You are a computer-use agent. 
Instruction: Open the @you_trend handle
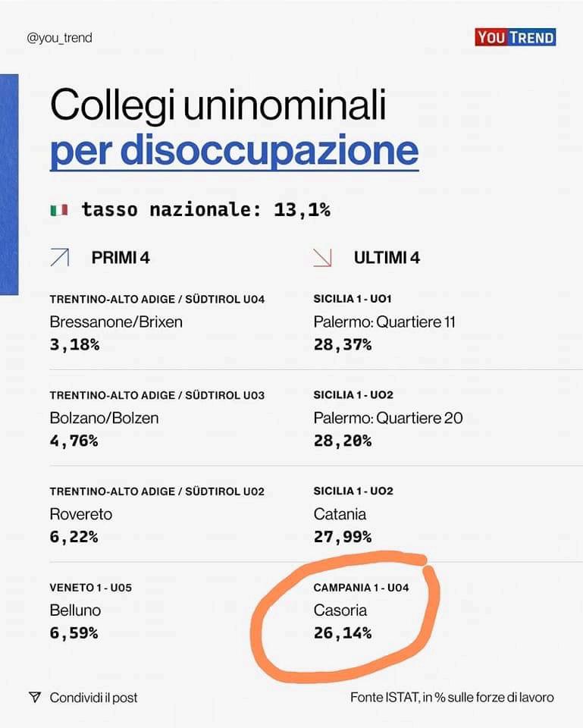tap(59, 37)
